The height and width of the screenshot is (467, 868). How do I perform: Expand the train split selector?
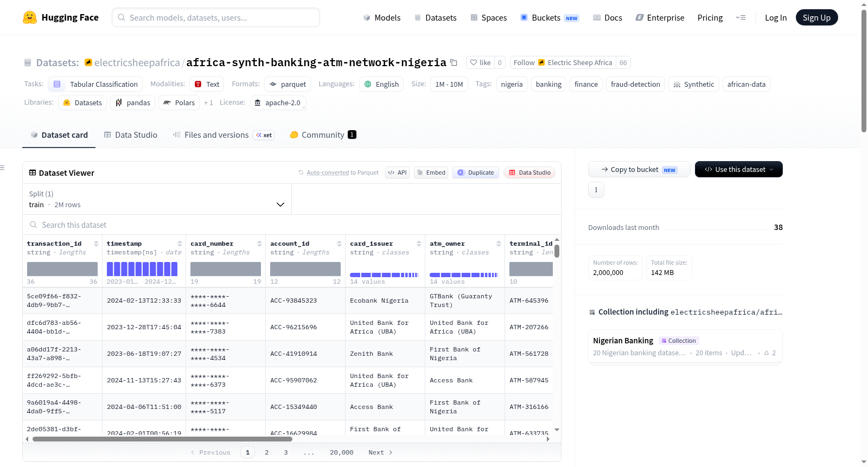click(x=157, y=199)
